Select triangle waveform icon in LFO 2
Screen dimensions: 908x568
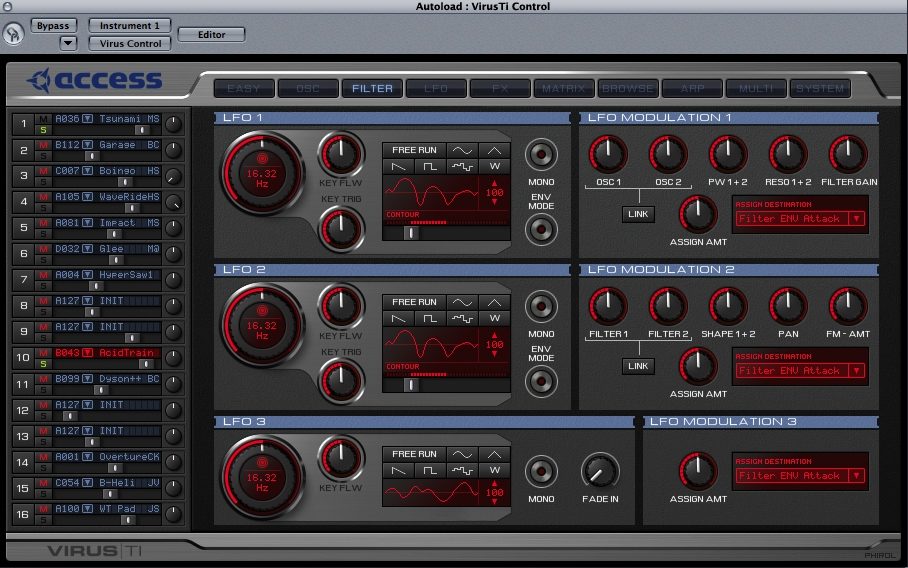495,302
